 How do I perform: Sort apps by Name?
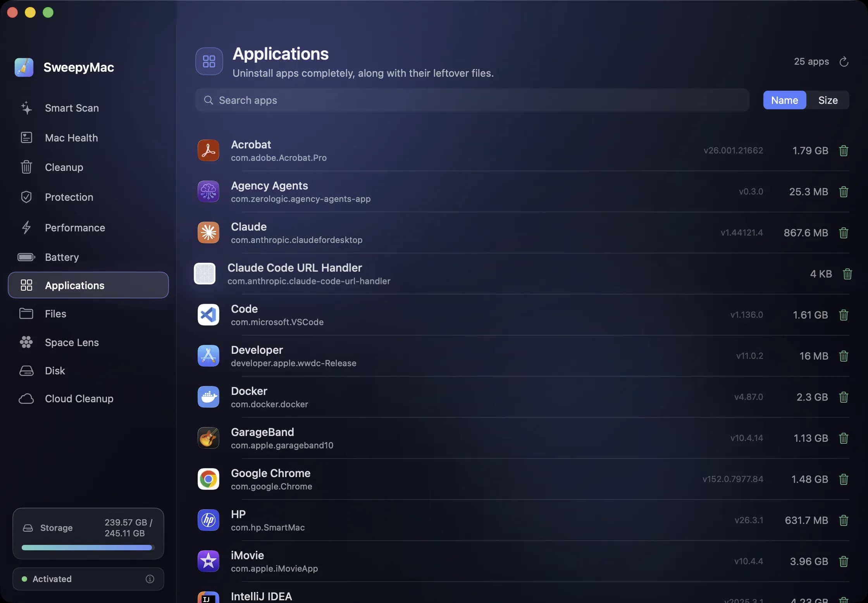pyautogui.click(x=785, y=100)
